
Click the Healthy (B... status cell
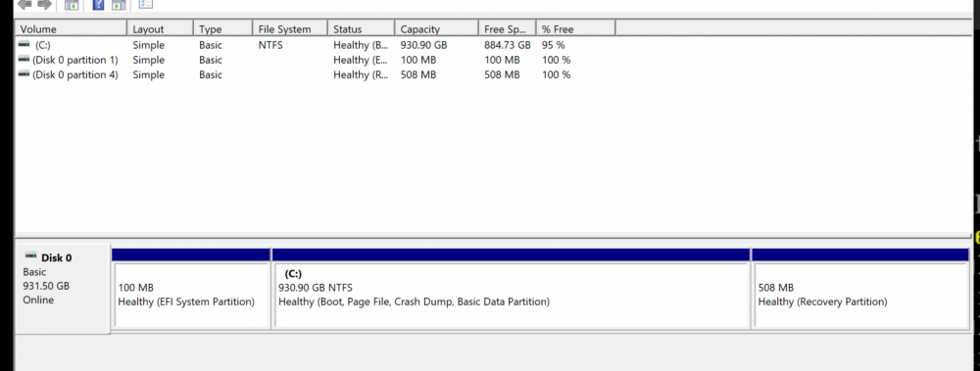[x=361, y=45]
